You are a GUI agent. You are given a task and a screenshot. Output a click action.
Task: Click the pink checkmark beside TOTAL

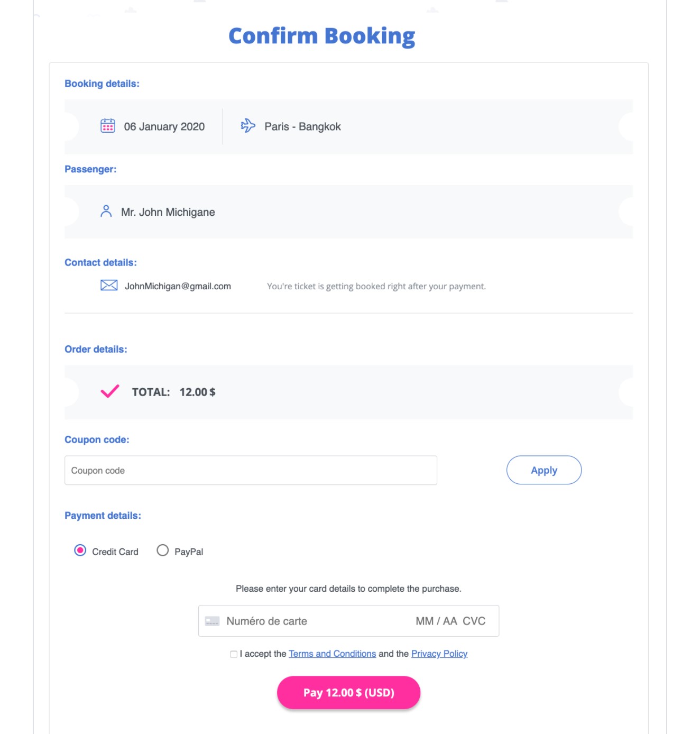[x=110, y=391]
